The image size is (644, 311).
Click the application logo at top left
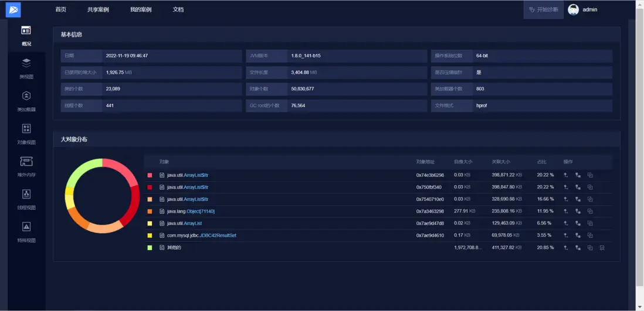tap(13, 9)
